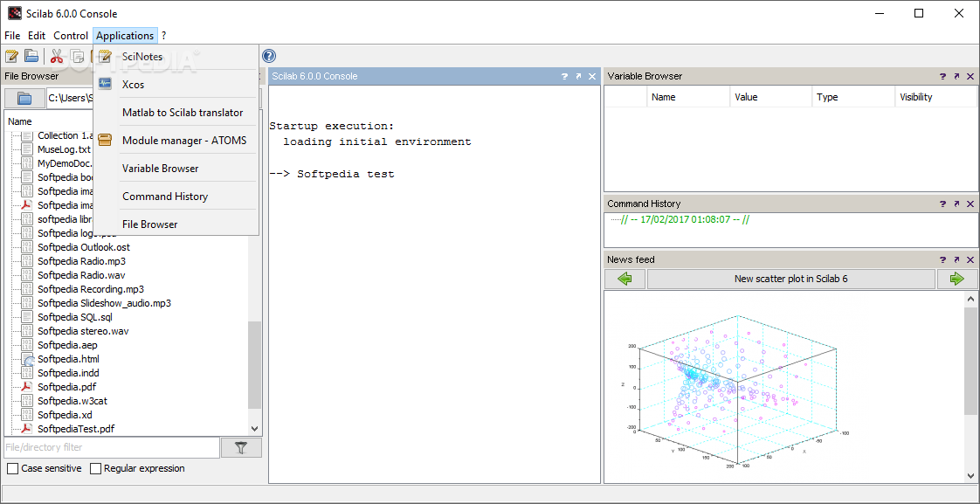Close the Scilab Console panel

pyautogui.click(x=592, y=76)
